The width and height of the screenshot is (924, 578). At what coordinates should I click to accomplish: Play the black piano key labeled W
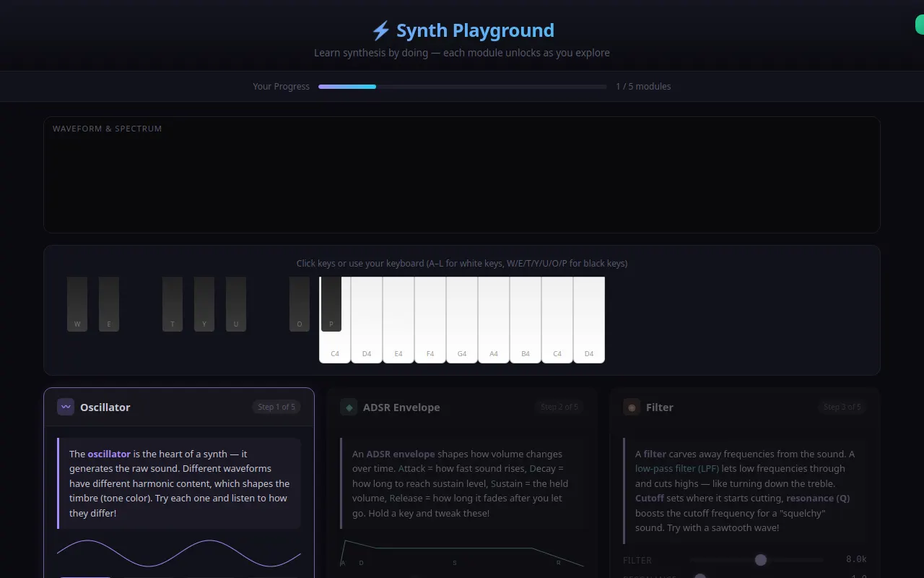77,304
